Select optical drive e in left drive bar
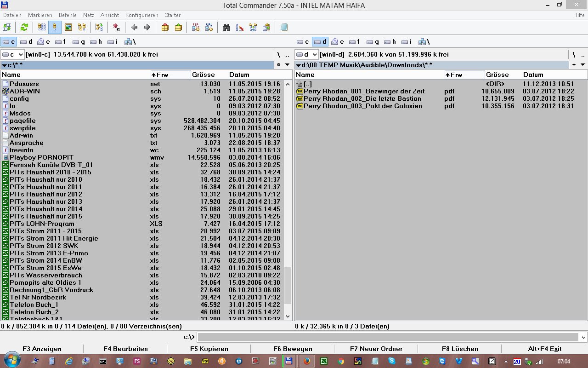The width and height of the screenshot is (588, 368). point(44,42)
